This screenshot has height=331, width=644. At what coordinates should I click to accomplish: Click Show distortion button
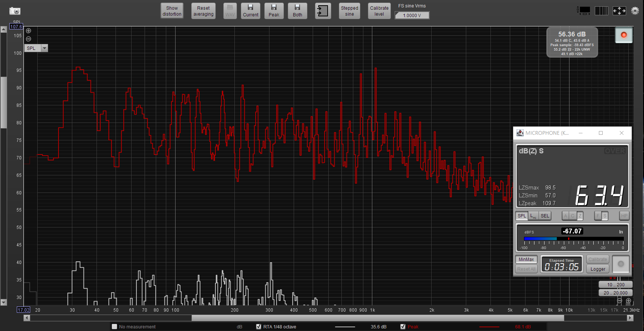tap(172, 11)
